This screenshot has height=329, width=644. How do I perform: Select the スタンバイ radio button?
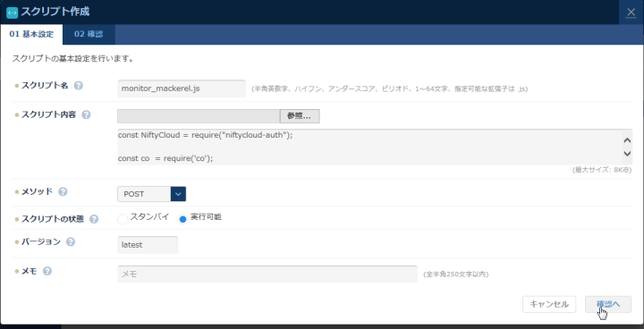click(x=123, y=219)
